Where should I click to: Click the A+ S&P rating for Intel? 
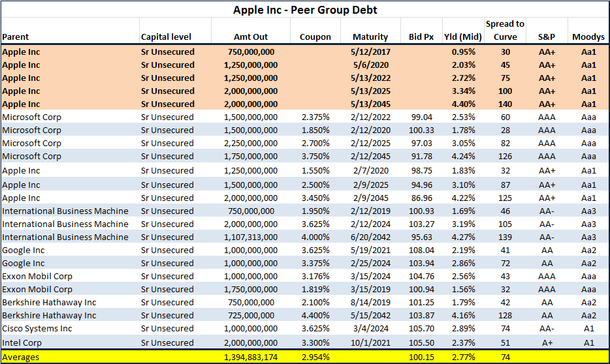(x=547, y=343)
